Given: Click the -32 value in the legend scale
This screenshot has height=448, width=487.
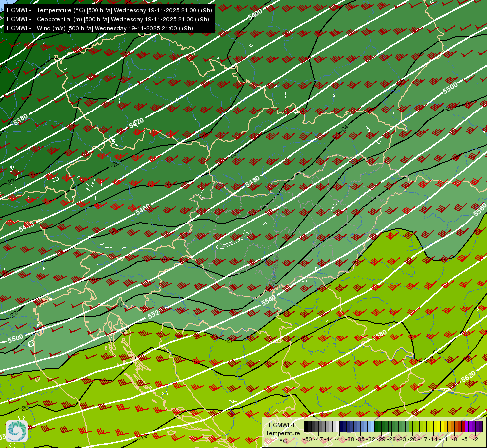Looking at the screenshot, I should pyautogui.click(x=371, y=439).
